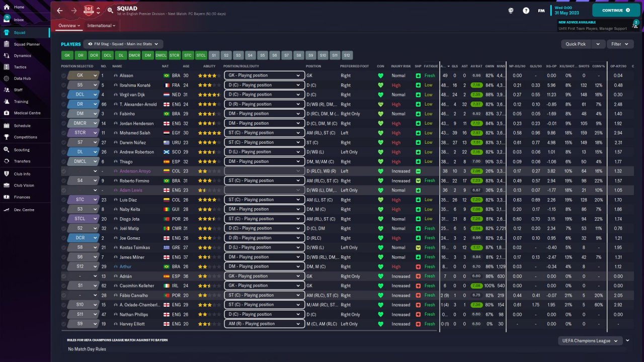The width and height of the screenshot is (644, 362).
Task: Sort by the Age column header
Action: (186, 66)
